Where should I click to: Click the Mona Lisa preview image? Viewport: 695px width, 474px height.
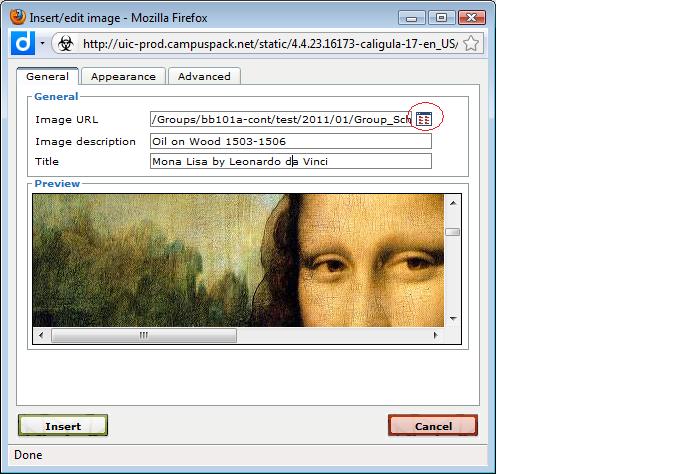238,260
